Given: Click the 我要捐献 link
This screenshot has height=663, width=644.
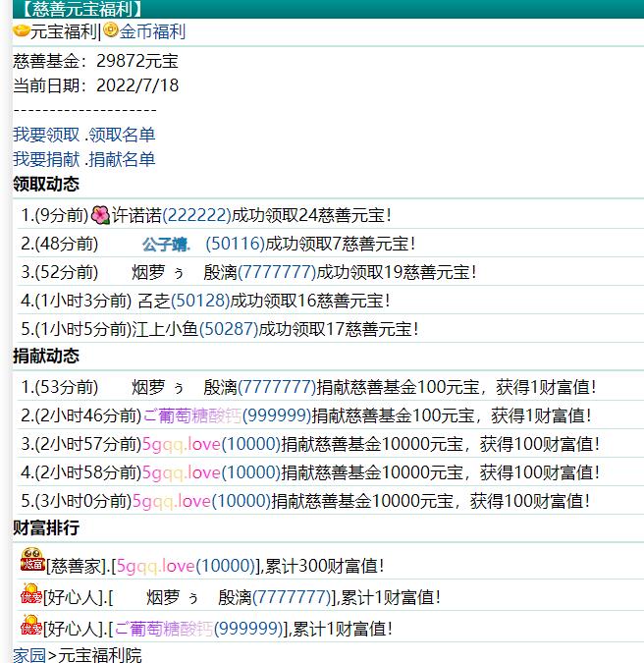Looking at the screenshot, I should [47, 159].
